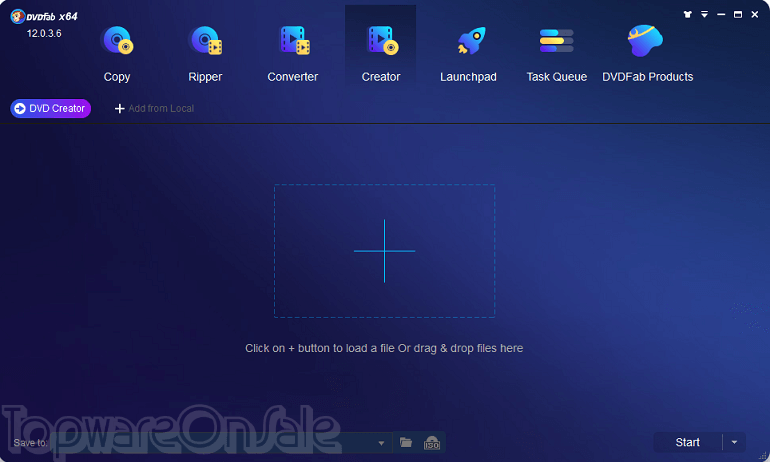This screenshot has height=462, width=770.
Task: Open the Launchpad
Action: point(468,54)
